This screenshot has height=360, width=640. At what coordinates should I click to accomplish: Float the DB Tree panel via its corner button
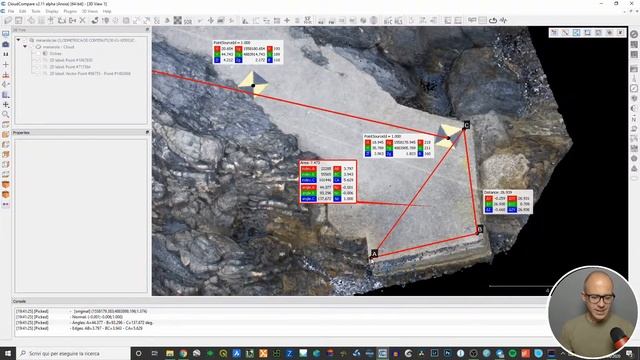pyautogui.click(x=147, y=30)
